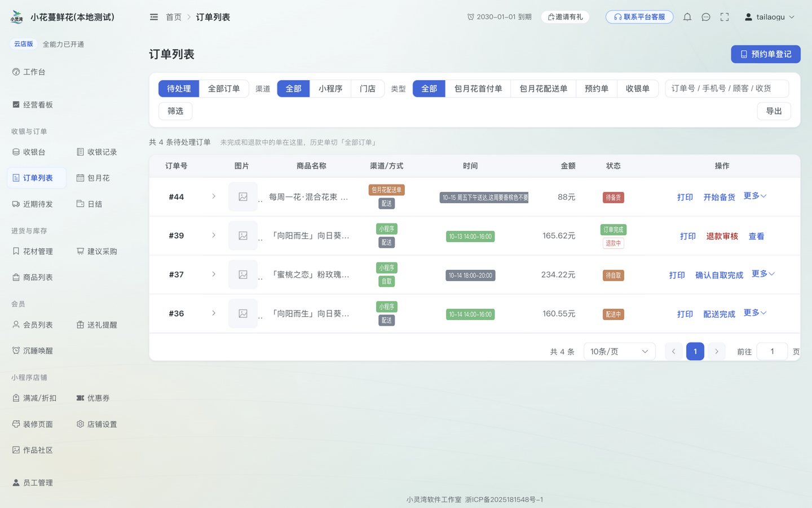Open the 10条/页 page size dropdown
This screenshot has height=508, width=812.
pos(619,351)
